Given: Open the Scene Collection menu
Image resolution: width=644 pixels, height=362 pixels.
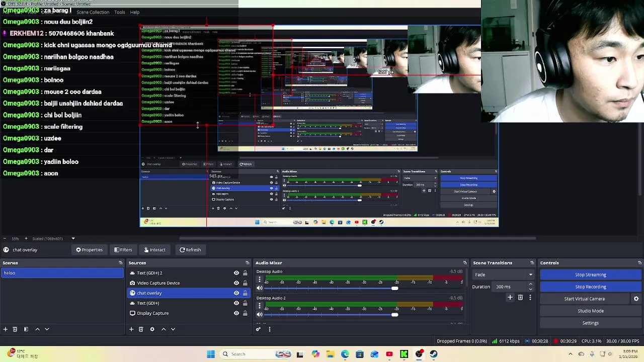Looking at the screenshot, I should 93,12.
